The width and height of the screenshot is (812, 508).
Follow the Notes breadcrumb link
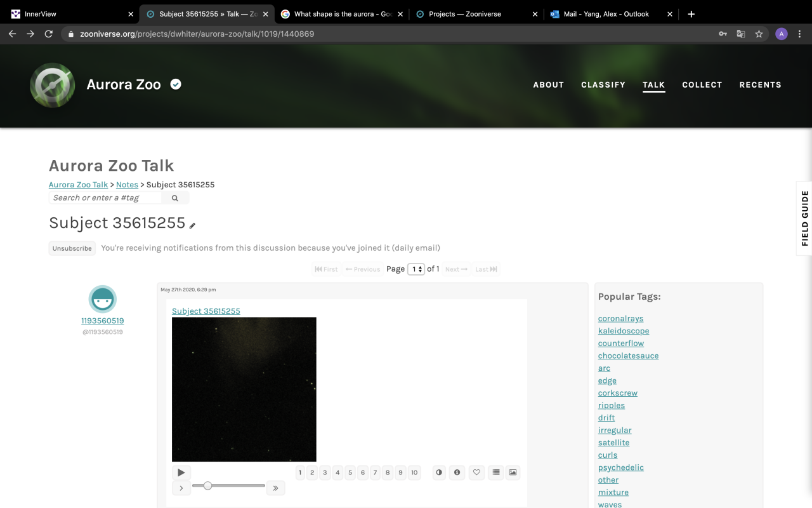(x=127, y=185)
